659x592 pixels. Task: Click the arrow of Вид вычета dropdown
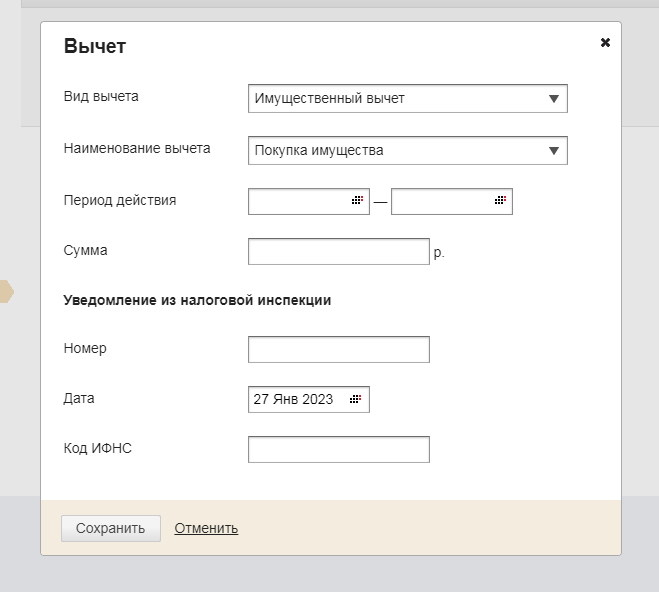(x=555, y=99)
